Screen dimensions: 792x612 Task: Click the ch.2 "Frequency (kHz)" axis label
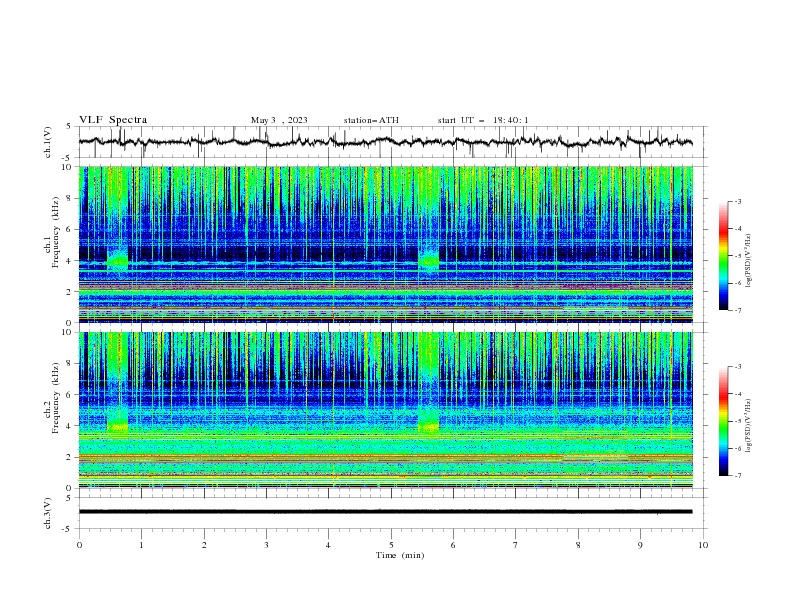tap(56, 398)
